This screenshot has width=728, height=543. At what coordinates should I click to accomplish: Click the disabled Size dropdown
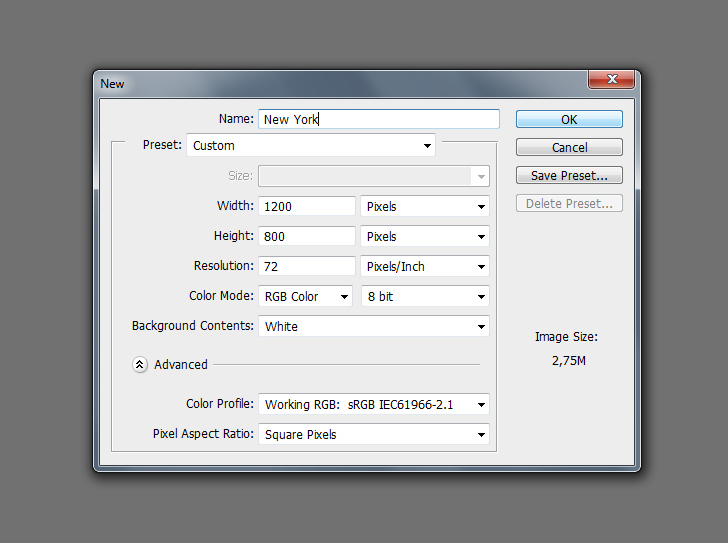tap(373, 176)
